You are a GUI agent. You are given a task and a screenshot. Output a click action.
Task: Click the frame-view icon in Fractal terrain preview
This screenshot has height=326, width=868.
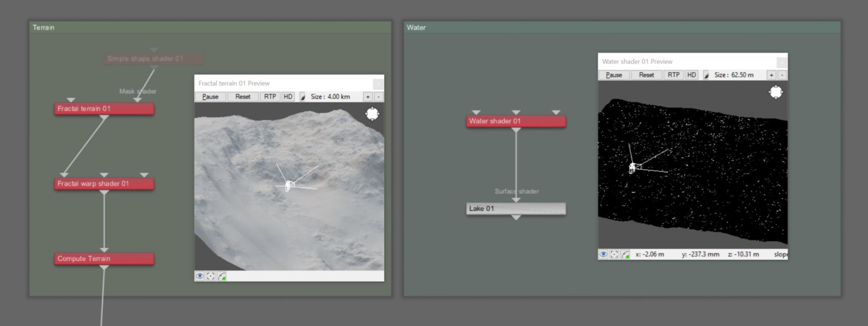tap(210, 276)
